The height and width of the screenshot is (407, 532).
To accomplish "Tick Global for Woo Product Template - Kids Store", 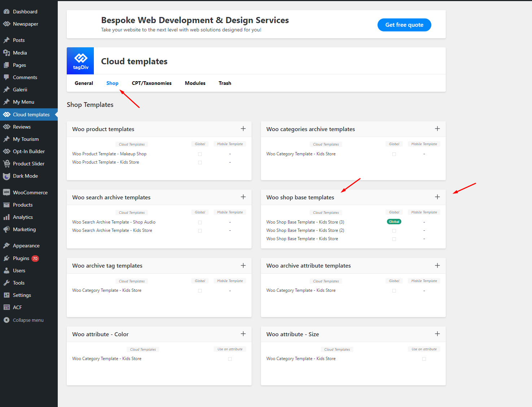I will [200, 163].
